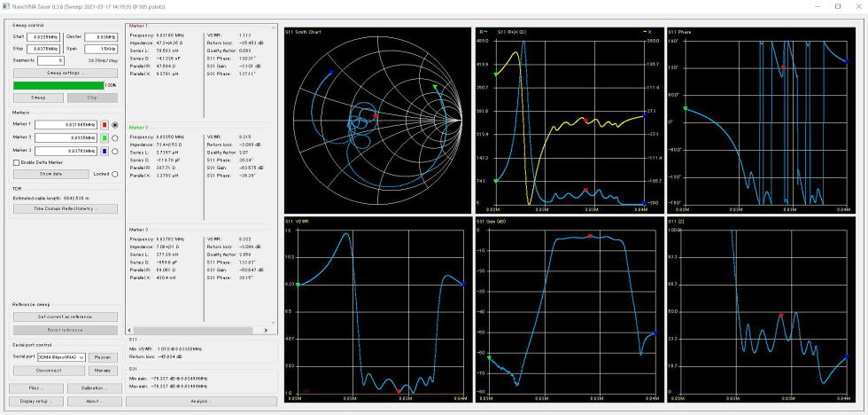Click the green Marker 2 color swatch
This screenshot has width=868, height=415.
pyautogui.click(x=104, y=138)
